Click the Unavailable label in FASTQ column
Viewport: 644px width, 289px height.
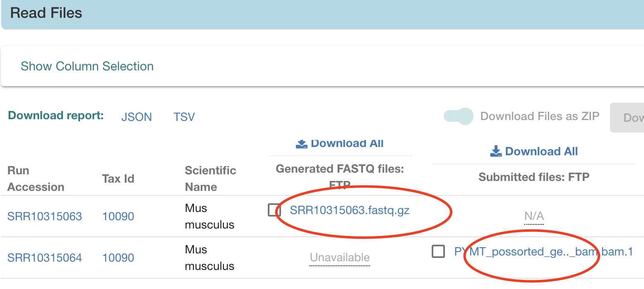[x=340, y=258]
